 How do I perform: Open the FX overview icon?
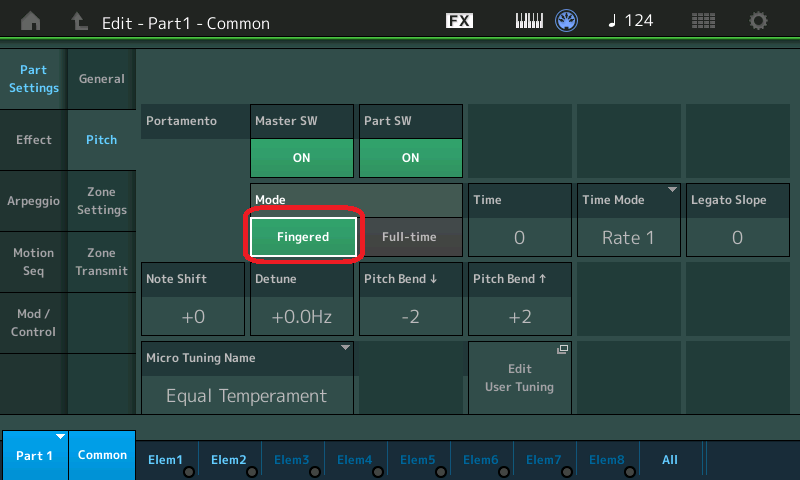pyautogui.click(x=459, y=21)
